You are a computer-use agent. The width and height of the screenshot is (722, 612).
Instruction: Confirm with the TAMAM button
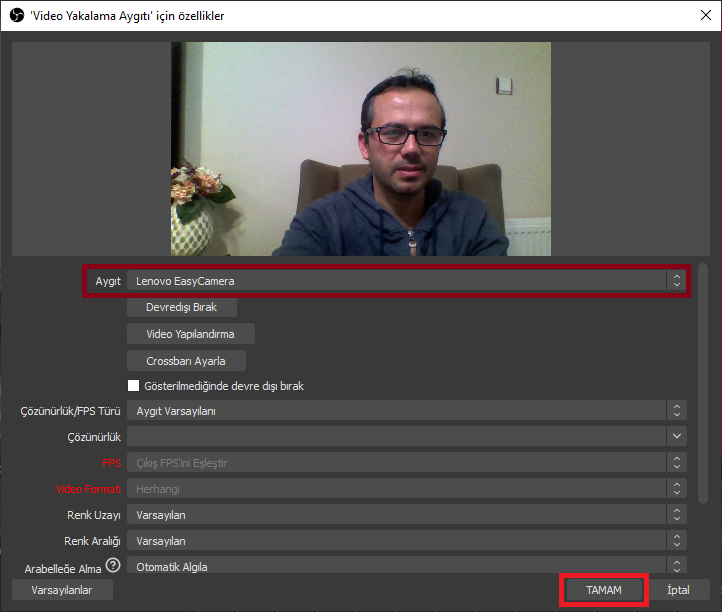click(x=604, y=590)
